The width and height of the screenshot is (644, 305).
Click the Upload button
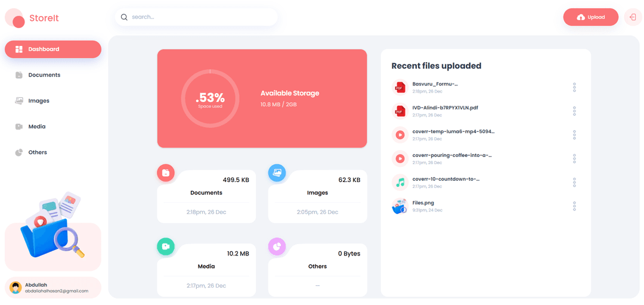[x=590, y=17]
